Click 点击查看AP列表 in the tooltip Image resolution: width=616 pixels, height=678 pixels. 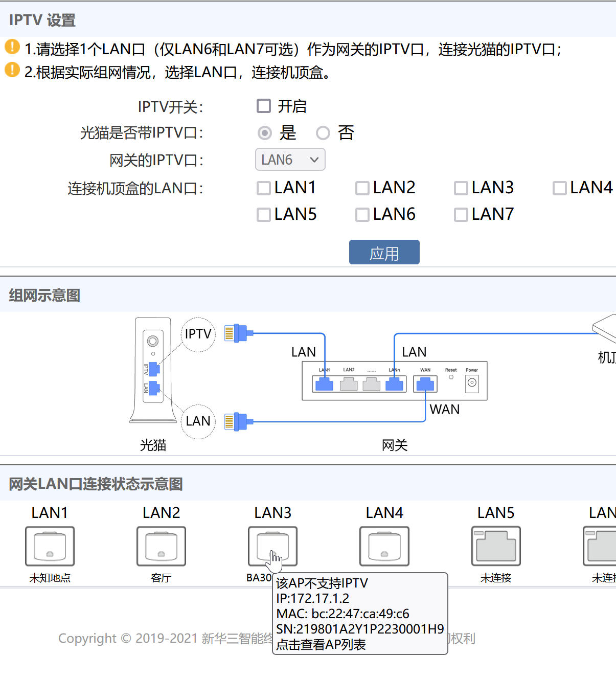click(321, 645)
